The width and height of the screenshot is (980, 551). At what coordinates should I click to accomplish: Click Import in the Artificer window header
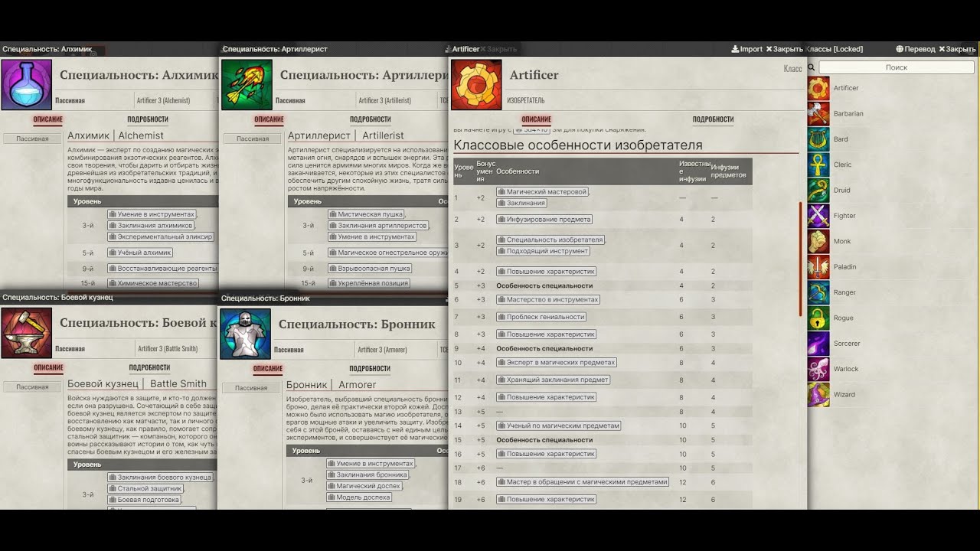(747, 49)
